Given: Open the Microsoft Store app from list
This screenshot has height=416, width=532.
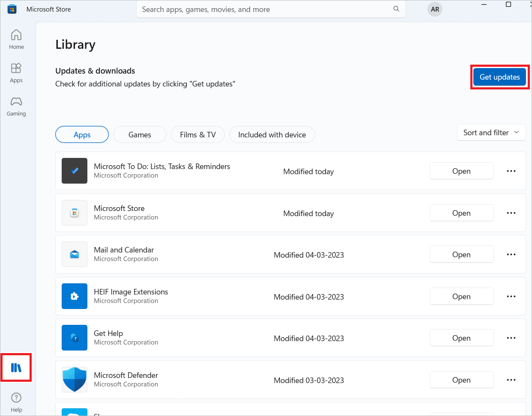Looking at the screenshot, I should pos(461,213).
